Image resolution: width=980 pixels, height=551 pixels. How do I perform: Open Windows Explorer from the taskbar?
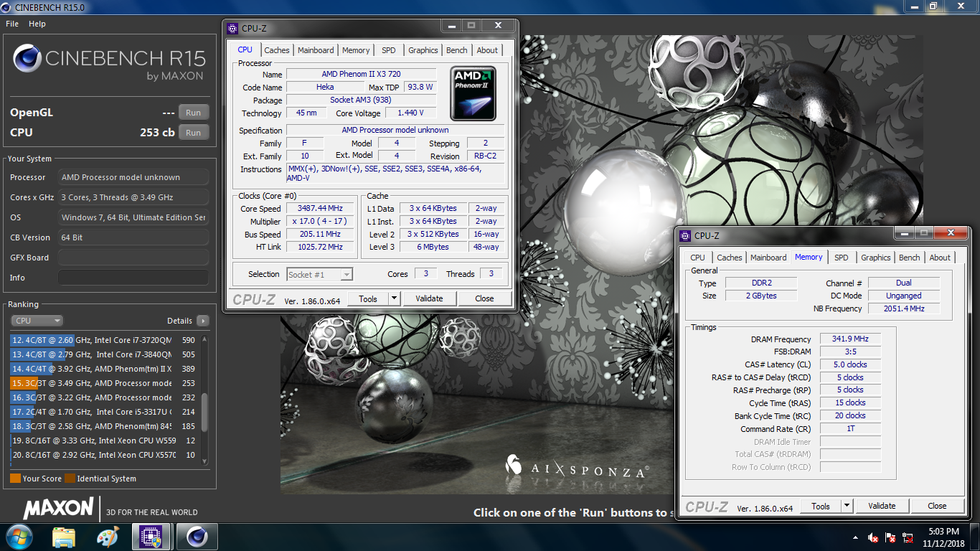64,537
